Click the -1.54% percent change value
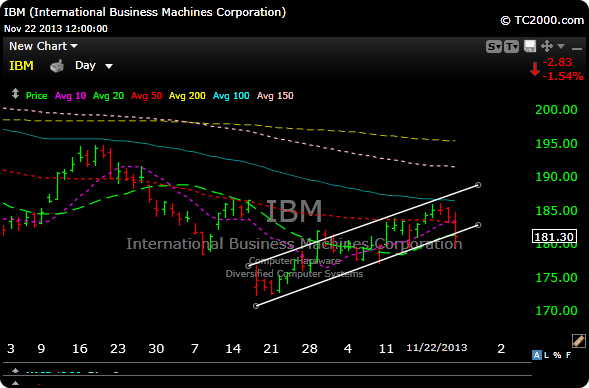This screenshot has height=388, width=589. 563,76
